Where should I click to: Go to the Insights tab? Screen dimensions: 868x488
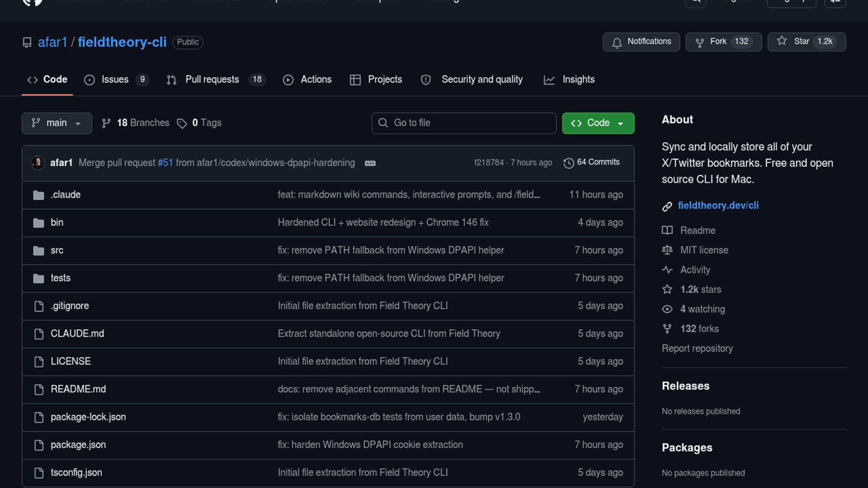click(578, 80)
